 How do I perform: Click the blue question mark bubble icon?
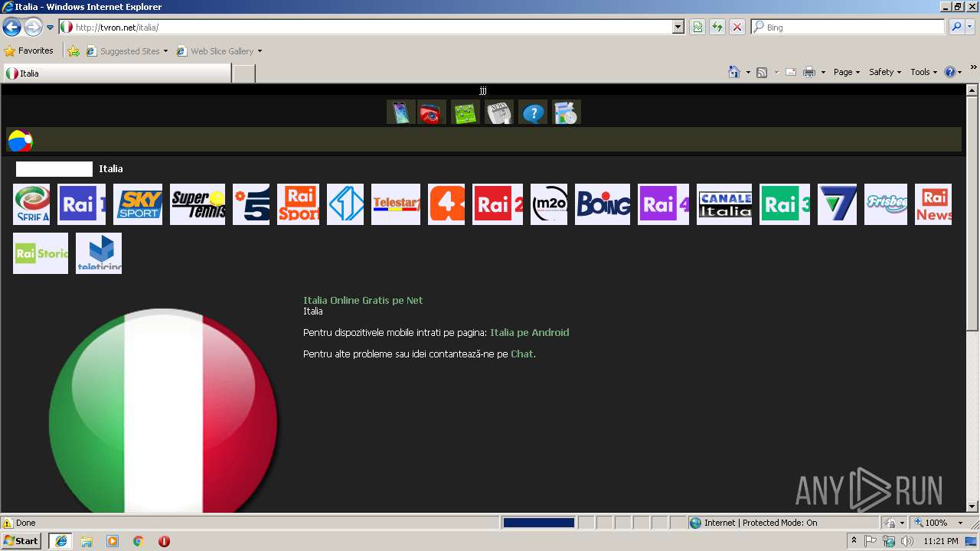click(x=533, y=112)
